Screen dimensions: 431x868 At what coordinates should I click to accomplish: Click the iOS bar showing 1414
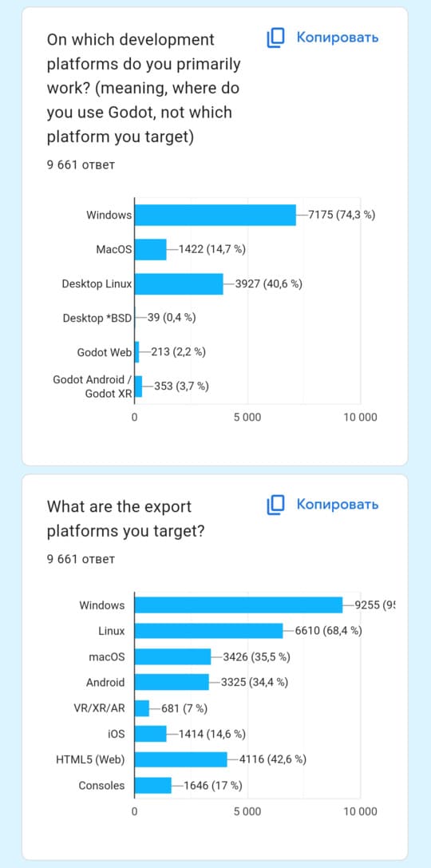[151, 734]
